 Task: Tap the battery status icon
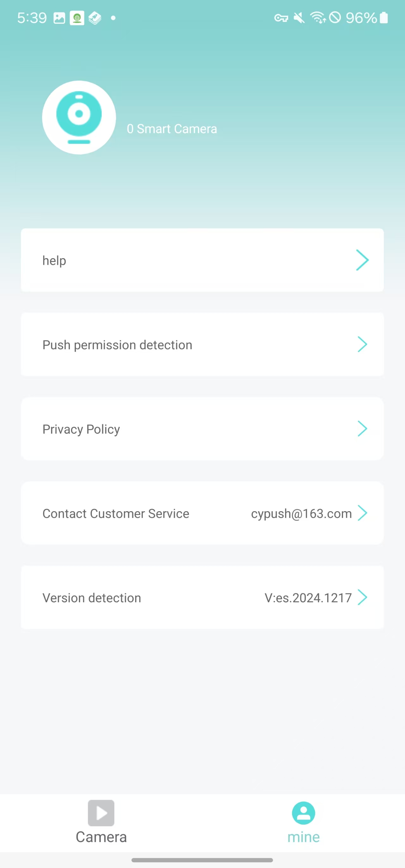[x=384, y=18]
